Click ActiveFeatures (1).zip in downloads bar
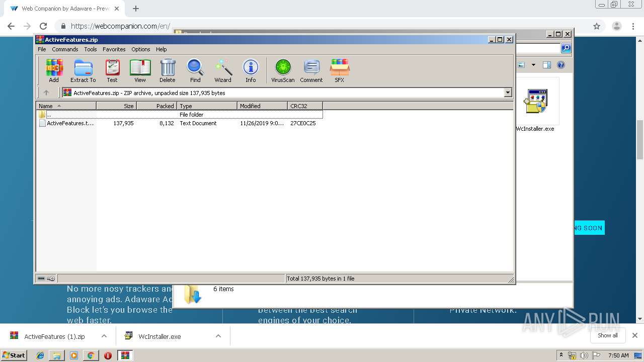This screenshot has width=644, height=362. pos(54,336)
